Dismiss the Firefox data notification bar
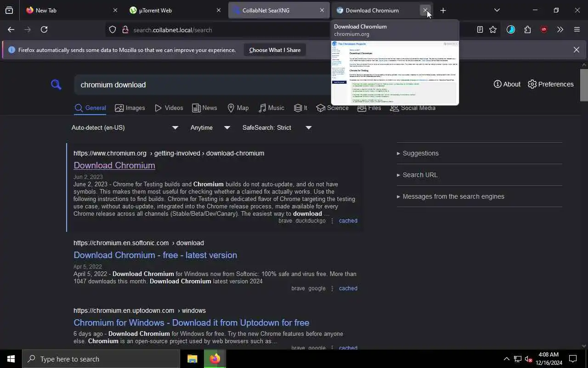The width and height of the screenshot is (588, 368). tap(577, 50)
